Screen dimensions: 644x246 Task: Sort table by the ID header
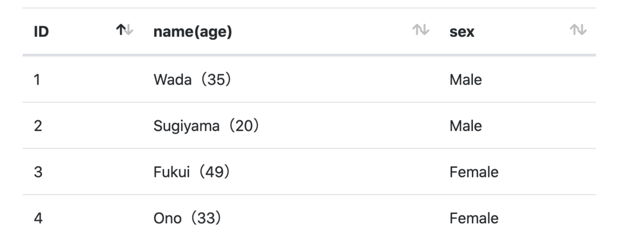[41, 32]
